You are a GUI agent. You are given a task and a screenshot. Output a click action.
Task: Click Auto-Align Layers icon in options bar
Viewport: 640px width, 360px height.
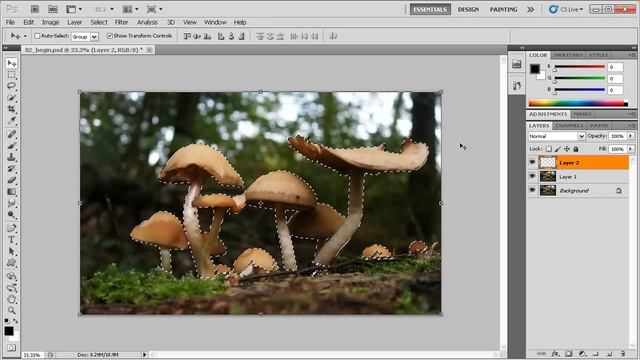(x=333, y=36)
